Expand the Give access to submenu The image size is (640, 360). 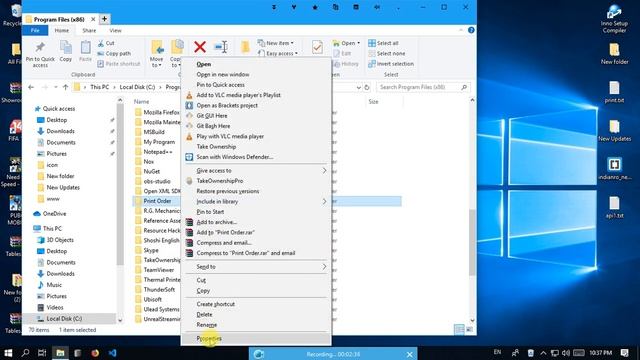tap(256, 171)
